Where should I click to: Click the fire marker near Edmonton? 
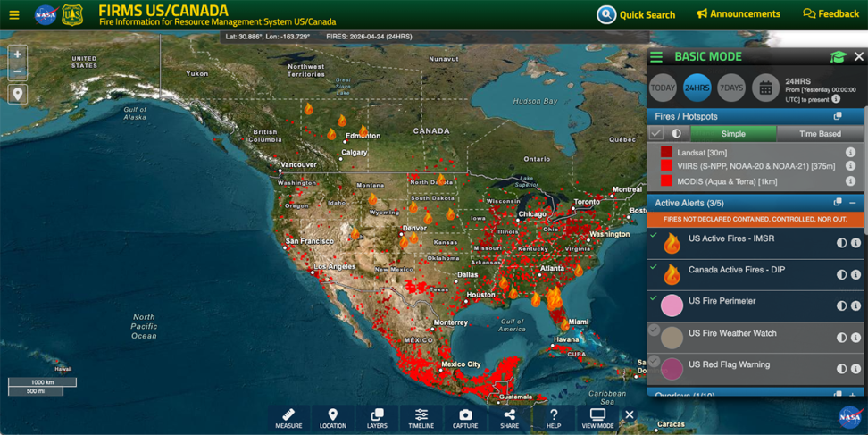[x=363, y=131]
